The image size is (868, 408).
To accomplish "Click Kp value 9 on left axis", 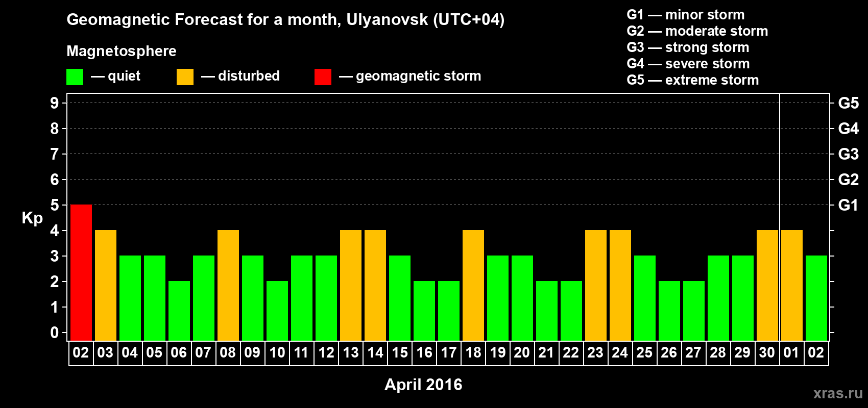I will (55, 103).
